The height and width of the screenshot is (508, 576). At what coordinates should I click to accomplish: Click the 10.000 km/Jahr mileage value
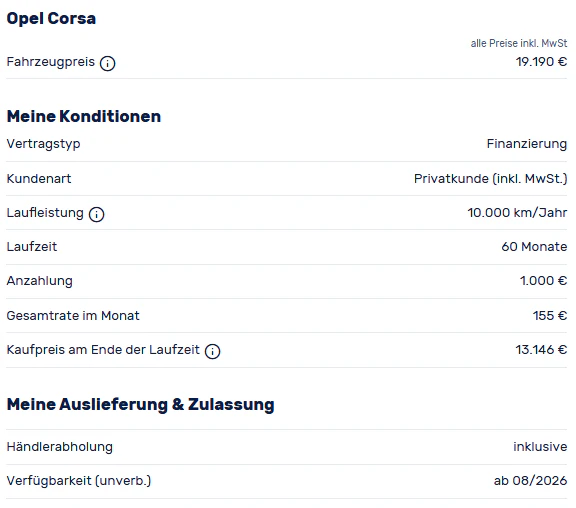(x=517, y=213)
